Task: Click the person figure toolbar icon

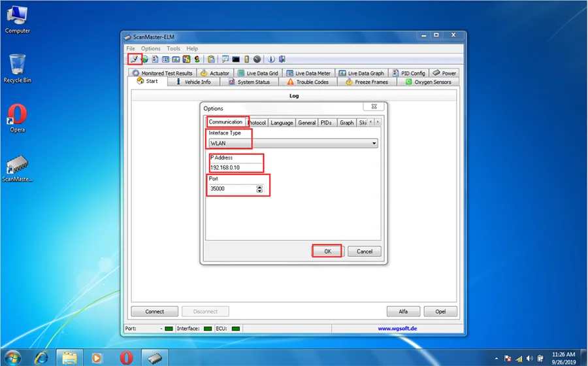Action: click(x=197, y=59)
